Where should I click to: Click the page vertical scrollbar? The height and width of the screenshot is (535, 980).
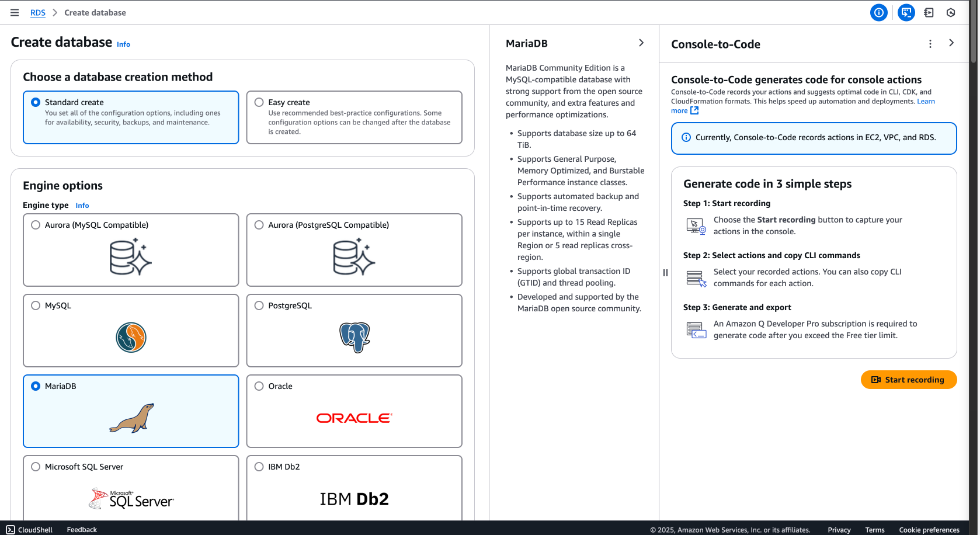point(974,32)
